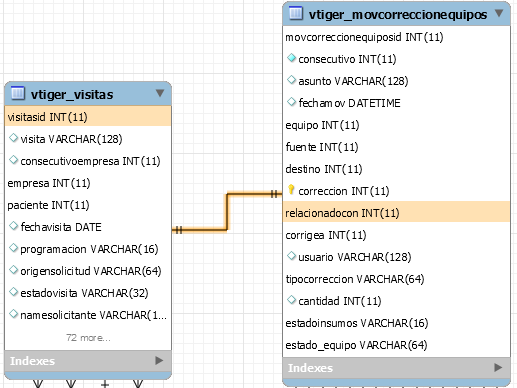Screen dimensions: 517x388
Task: Show the 72 more columns in vtiger_visitas
Action: [88, 338]
